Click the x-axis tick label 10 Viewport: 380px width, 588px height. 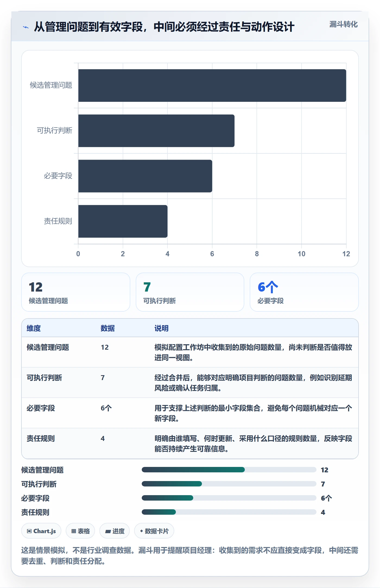click(302, 254)
